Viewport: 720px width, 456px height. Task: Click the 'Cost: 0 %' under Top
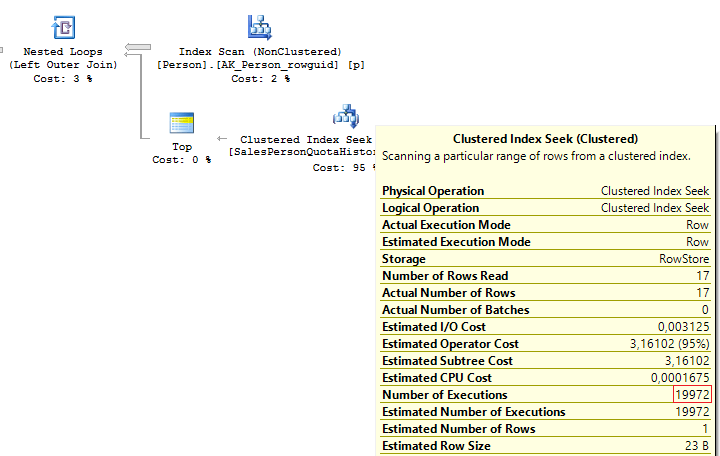point(182,160)
